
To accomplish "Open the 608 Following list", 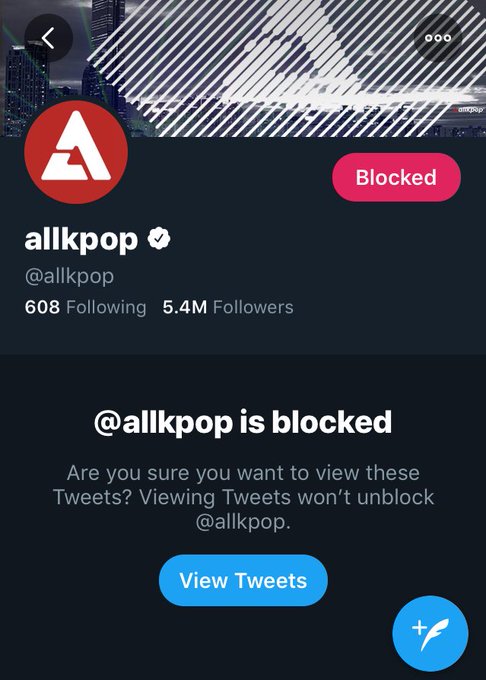I will pyautogui.click(x=85, y=307).
